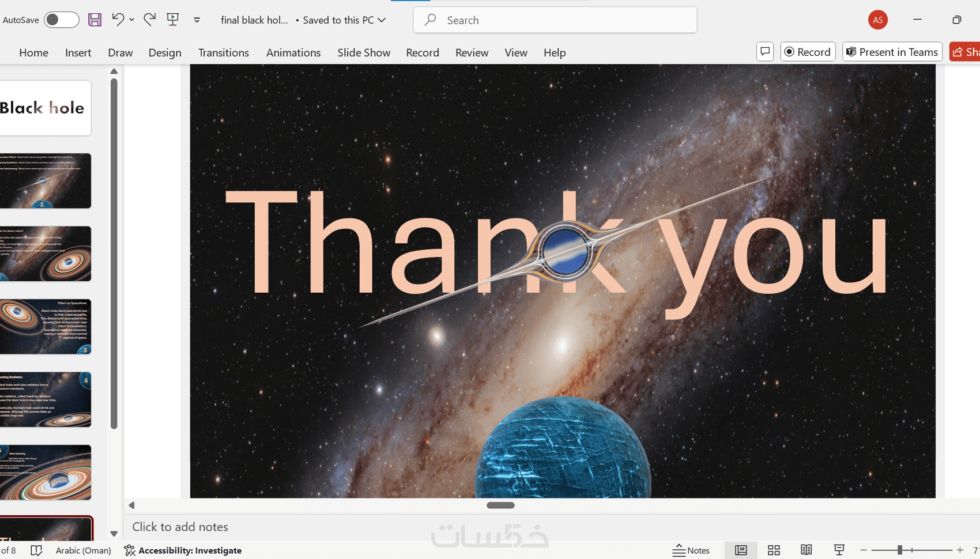The height and width of the screenshot is (559, 980).
Task: Click into the Search box
Action: [555, 20]
